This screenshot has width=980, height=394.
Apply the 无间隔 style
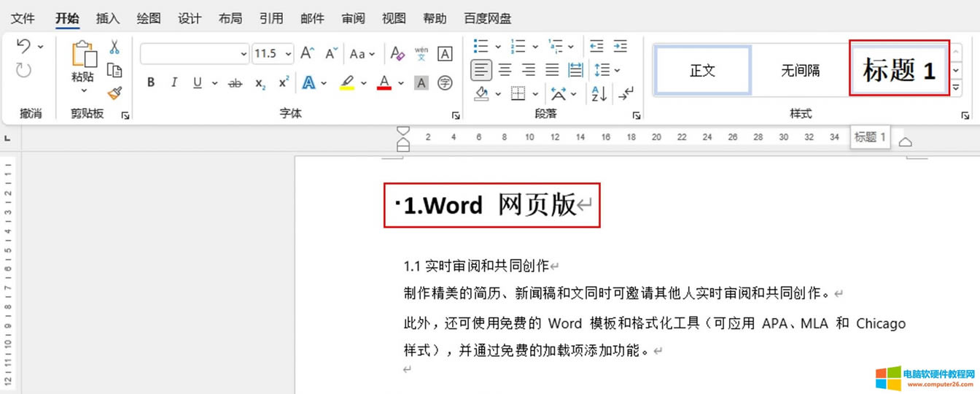pyautogui.click(x=800, y=70)
